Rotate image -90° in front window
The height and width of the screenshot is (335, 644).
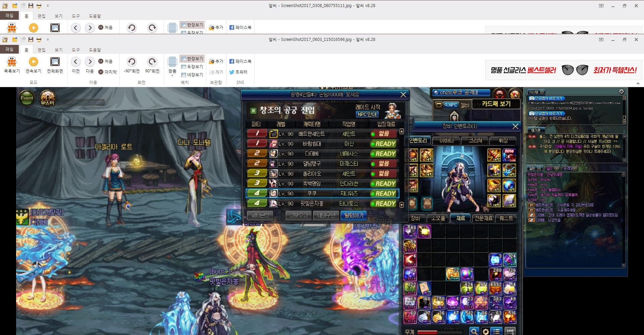tap(131, 65)
